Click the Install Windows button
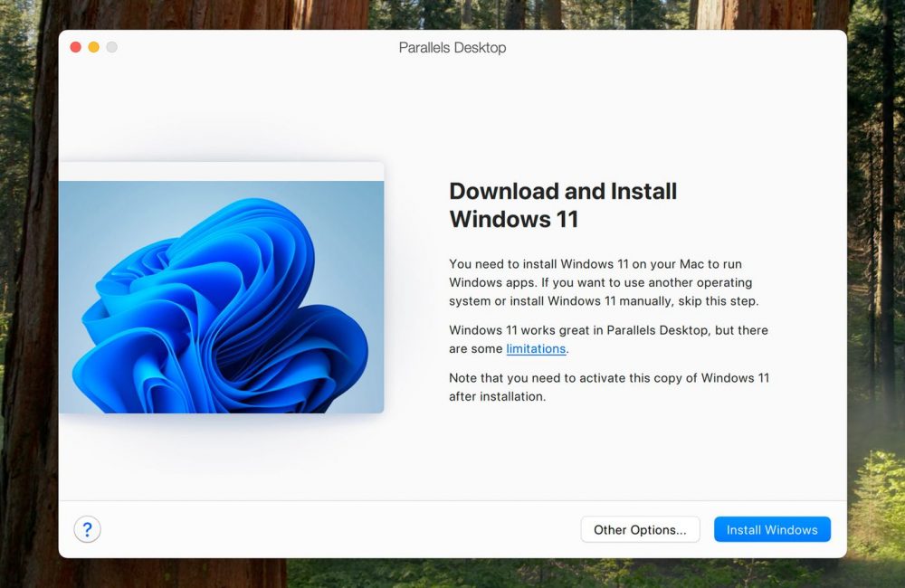The image size is (905, 588). point(772,530)
